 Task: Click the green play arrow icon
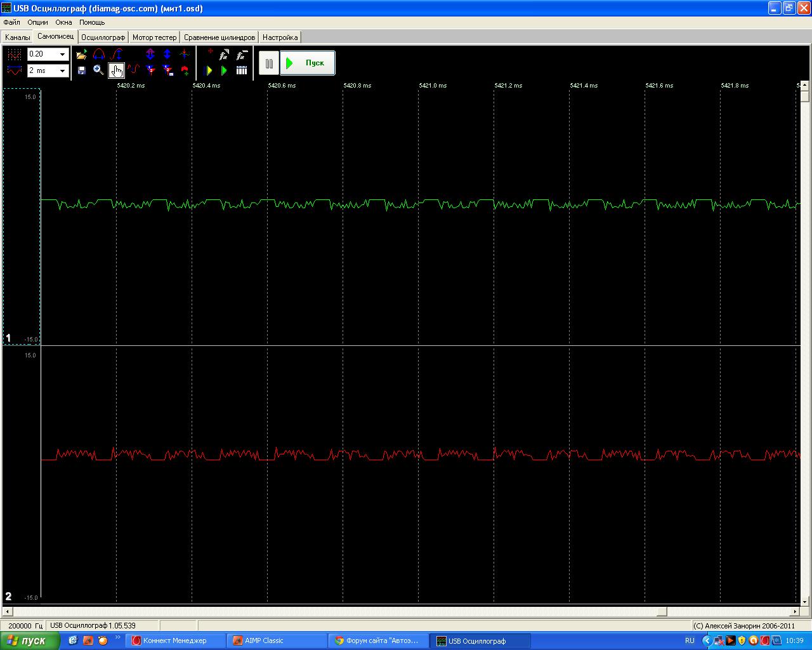click(x=224, y=70)
